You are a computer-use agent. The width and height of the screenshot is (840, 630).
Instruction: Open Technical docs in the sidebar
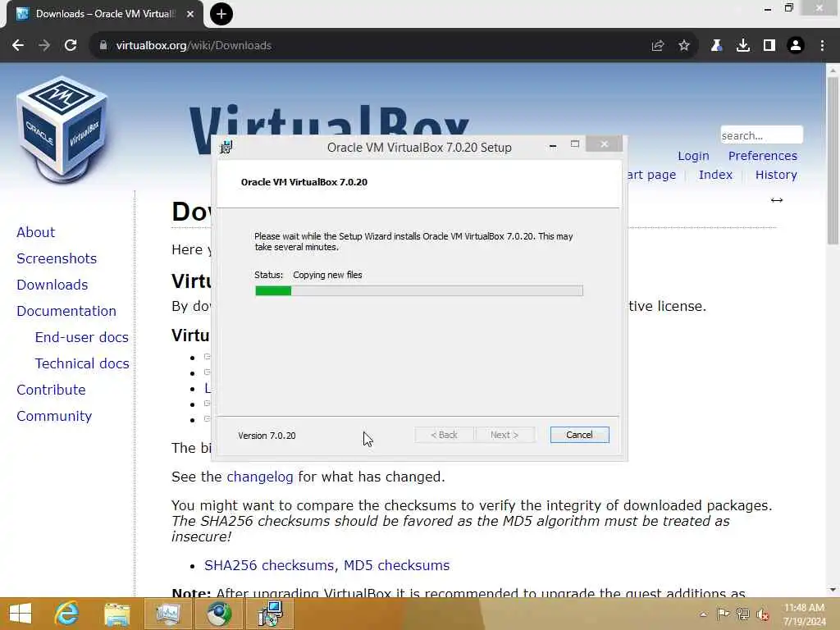[82, 363]
